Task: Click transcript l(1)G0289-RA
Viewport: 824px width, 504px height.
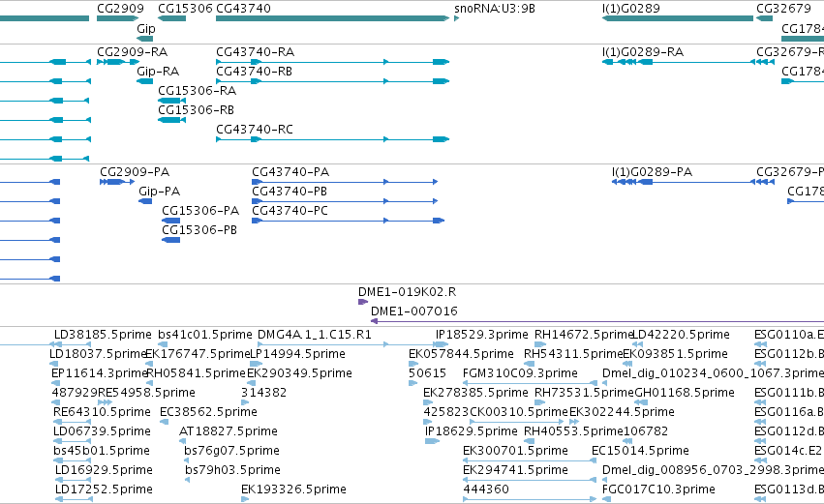Action: 643,52
